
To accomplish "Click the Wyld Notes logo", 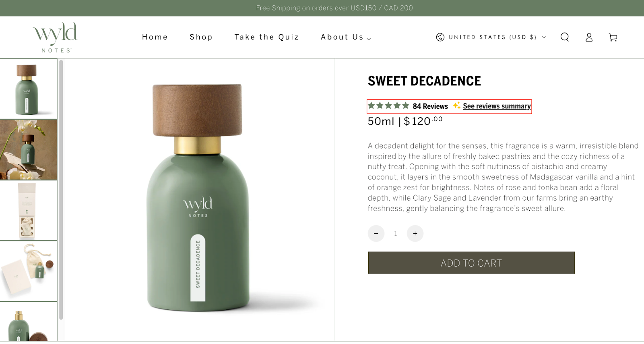I will pos(55,36).
